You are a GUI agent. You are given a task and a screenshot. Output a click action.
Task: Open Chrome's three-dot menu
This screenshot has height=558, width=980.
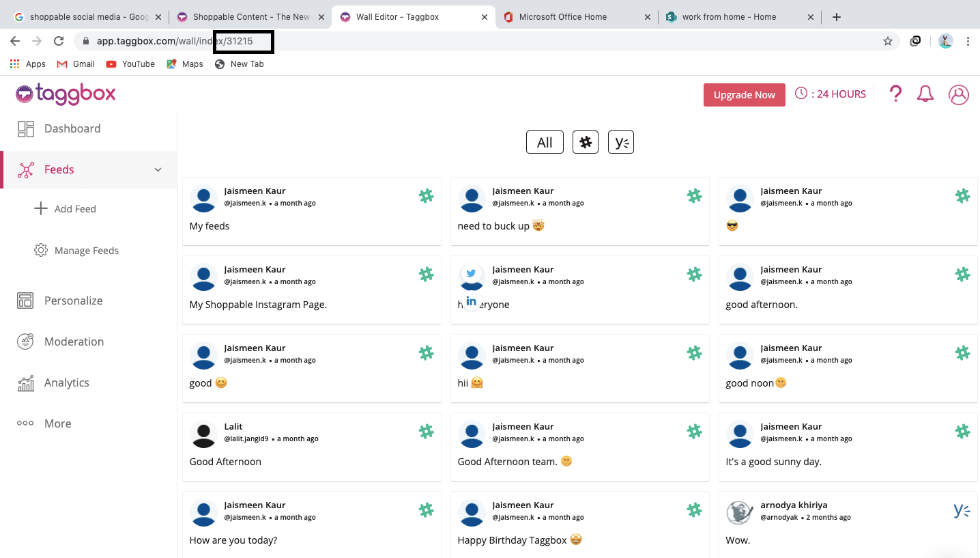tap(968, 41)
